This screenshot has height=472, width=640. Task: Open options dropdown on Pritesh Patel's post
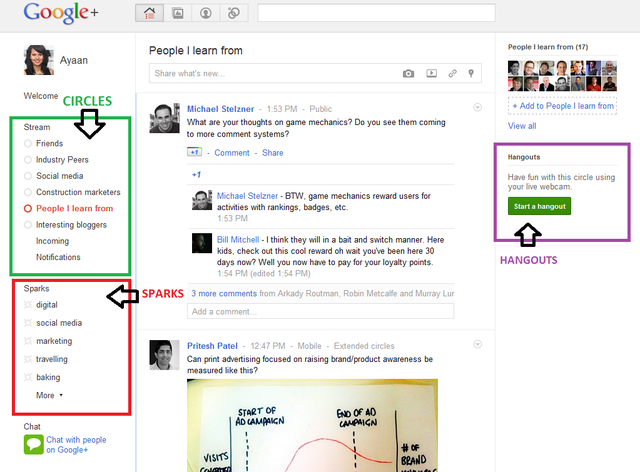click(477, 344)
